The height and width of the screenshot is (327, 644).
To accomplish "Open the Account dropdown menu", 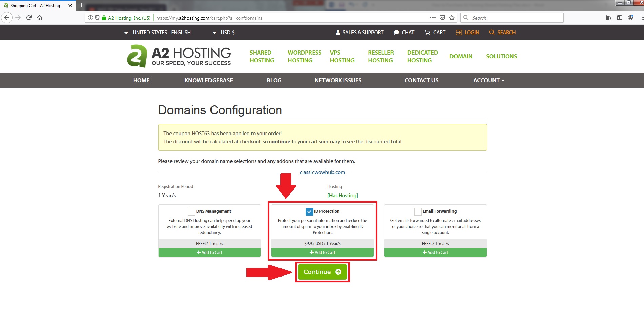I will 489,80.
